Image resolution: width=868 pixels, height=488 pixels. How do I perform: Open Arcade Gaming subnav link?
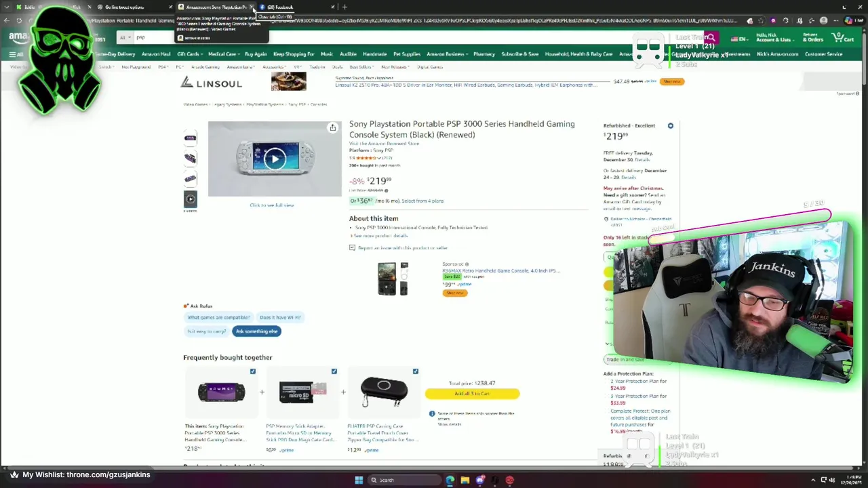(205, 67)
